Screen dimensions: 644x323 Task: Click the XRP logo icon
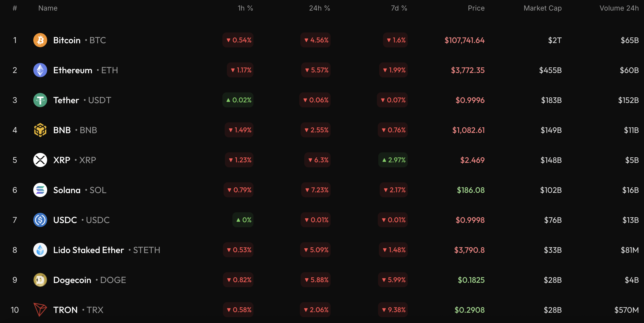(40, 160)
